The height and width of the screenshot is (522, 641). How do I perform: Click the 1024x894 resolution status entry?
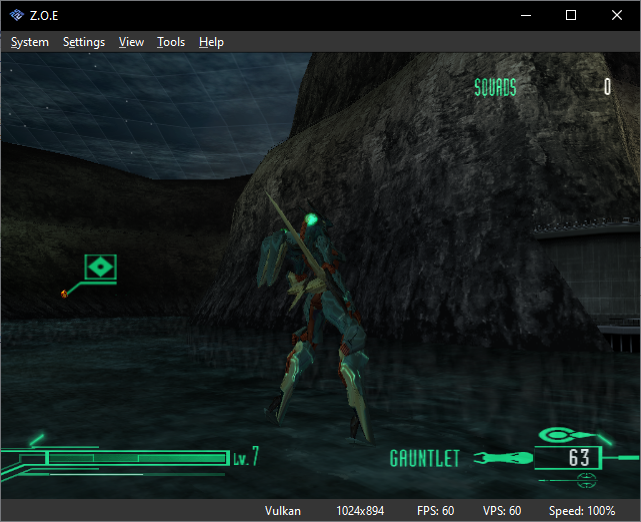[360, 511]
